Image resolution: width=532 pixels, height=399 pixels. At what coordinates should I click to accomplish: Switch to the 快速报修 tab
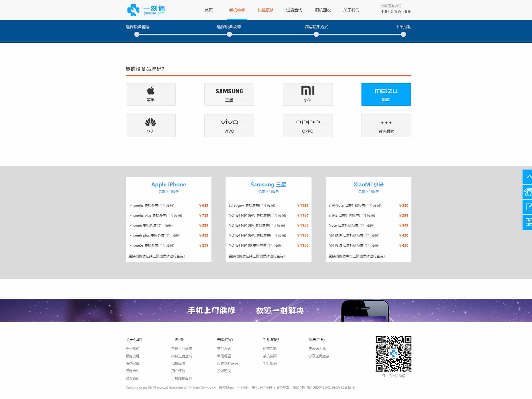(265, 10)
